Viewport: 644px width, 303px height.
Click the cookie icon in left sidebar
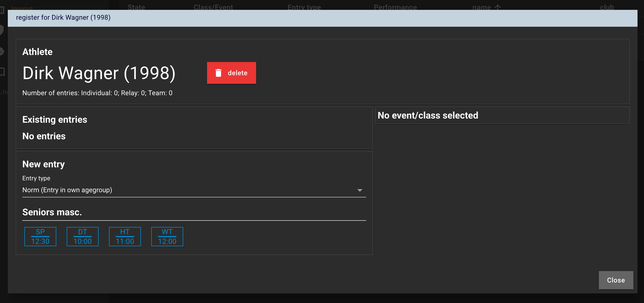tap(2, 51)
